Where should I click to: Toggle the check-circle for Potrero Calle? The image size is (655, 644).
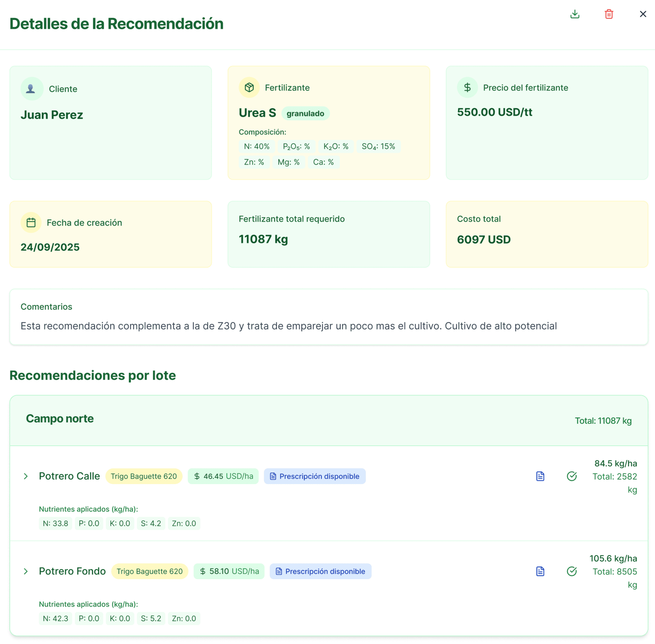click(x=572, y=476)
